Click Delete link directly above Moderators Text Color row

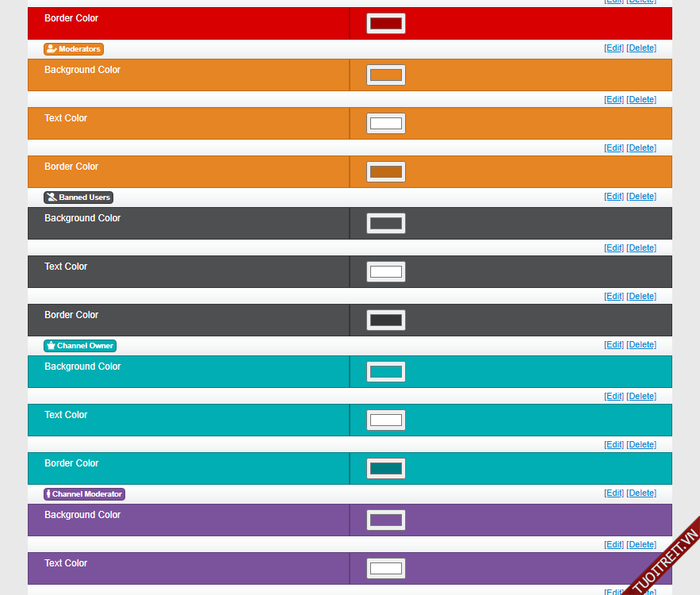tap(641, 100)
